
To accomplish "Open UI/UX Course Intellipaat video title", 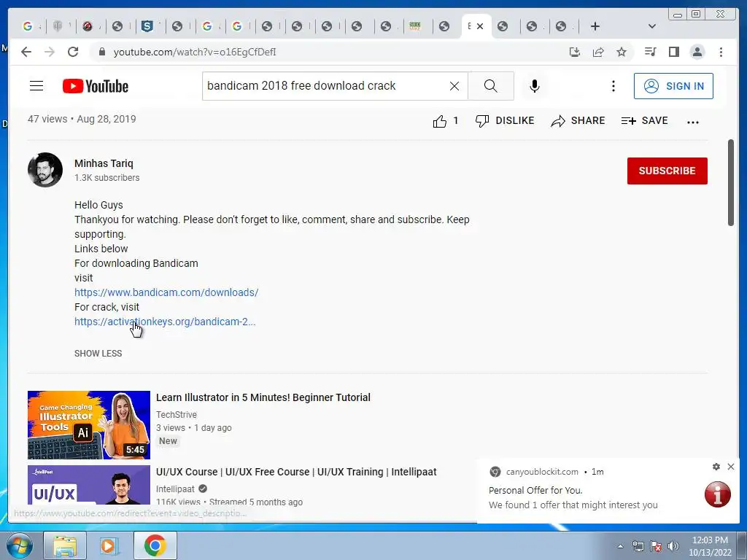I will pyautogui.click(x=296, y=472).
